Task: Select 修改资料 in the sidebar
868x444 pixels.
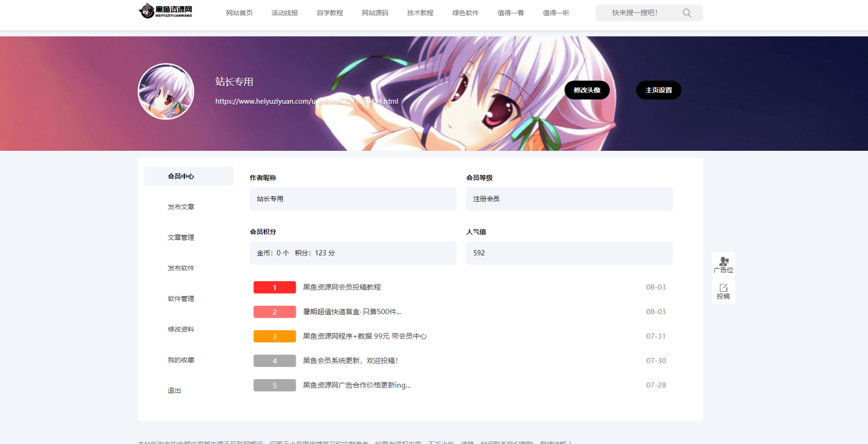Action: point(181,329)
